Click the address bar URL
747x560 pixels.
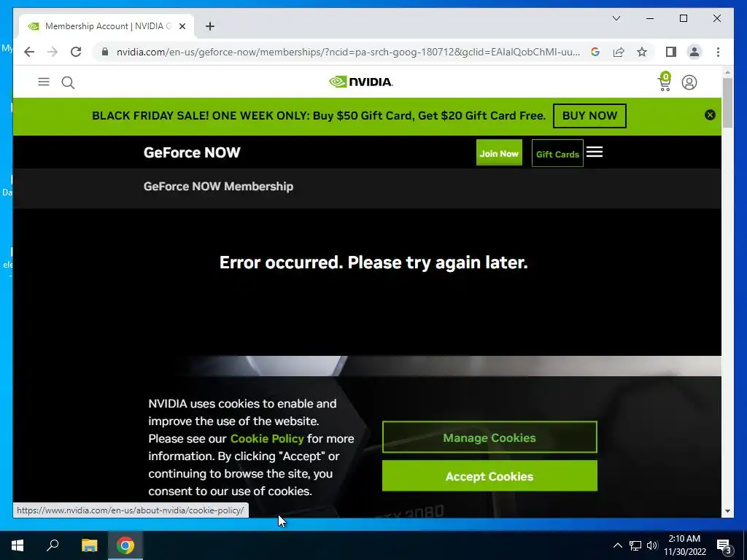pyautogui.click(x=348, y=52)
